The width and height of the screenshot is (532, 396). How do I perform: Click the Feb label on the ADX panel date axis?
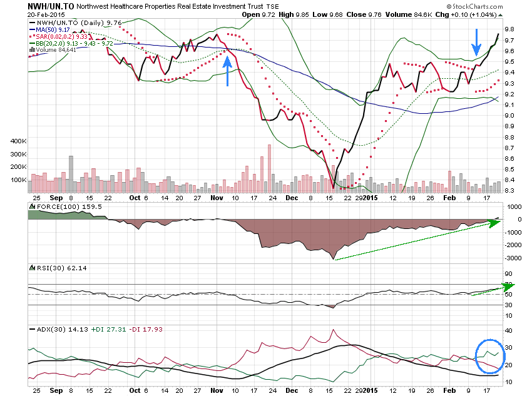[x=449, y=390]
